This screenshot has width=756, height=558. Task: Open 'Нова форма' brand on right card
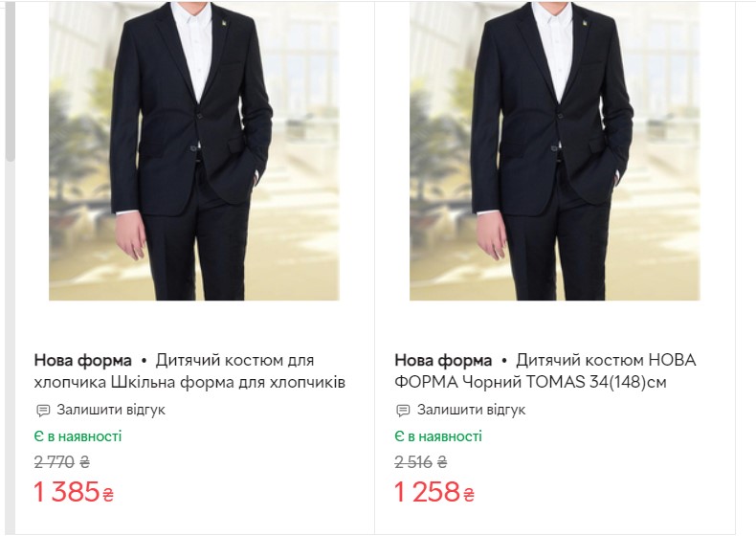(443, 361)
